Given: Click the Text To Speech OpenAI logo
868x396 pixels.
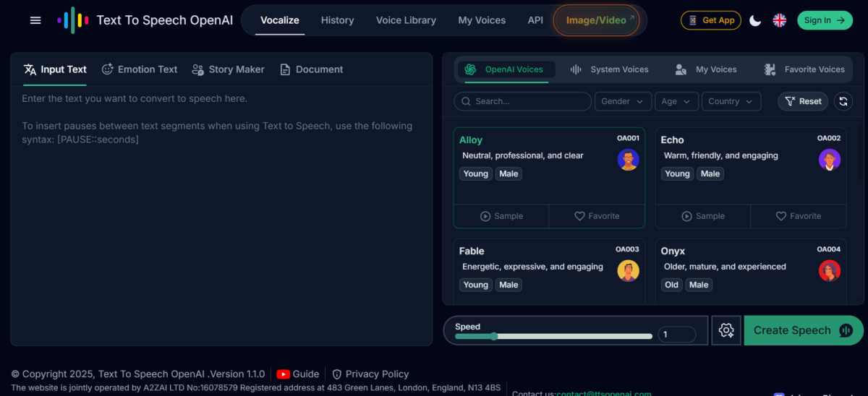Looking at the screenshot, I should point(145,20).
